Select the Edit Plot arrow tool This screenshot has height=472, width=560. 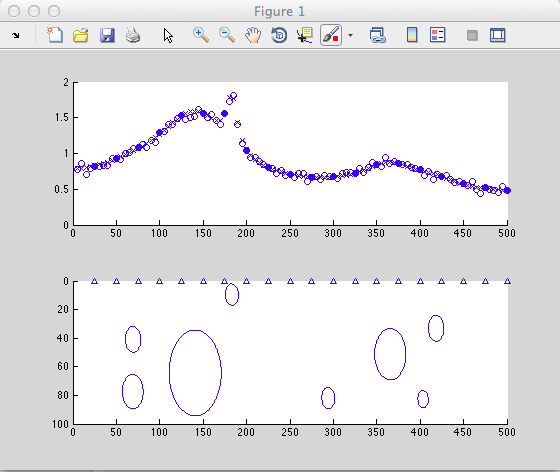168,36
